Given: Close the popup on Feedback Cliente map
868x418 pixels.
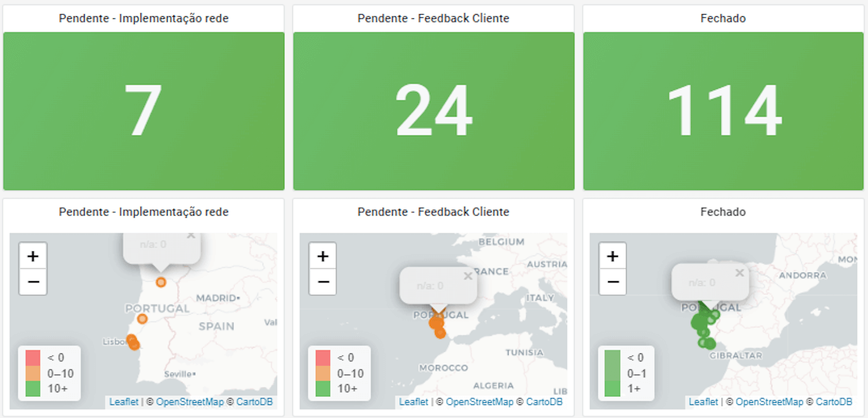Looking at the screenshot, I should click(468, 276).
